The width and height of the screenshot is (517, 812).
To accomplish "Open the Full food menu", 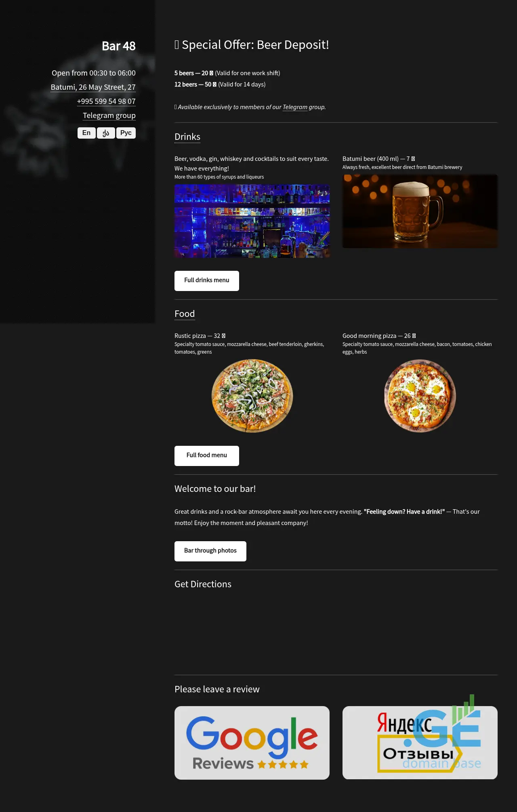I will [207, 456].
